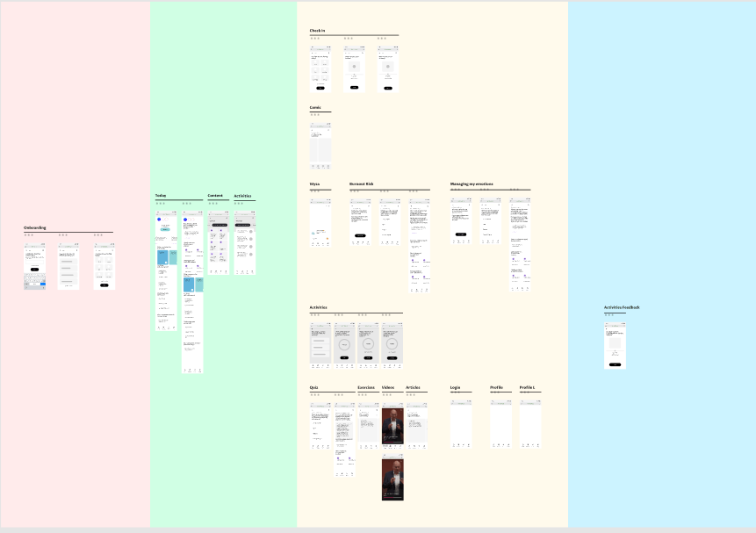Check an answer option in the Burnout Risk questionnaire
This screenshot has width=756, height=533.
coord(383,224)
